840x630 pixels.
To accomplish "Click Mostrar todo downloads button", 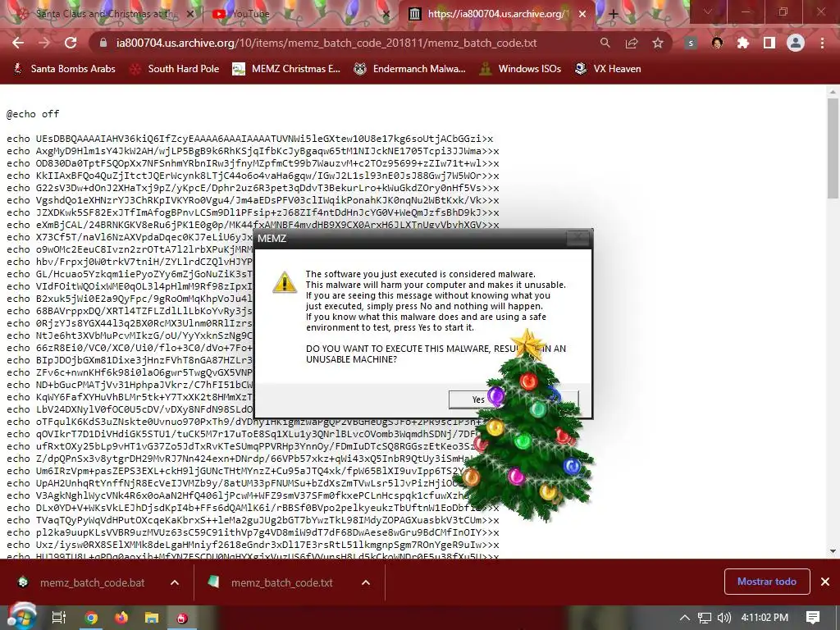I will point(767,582).
